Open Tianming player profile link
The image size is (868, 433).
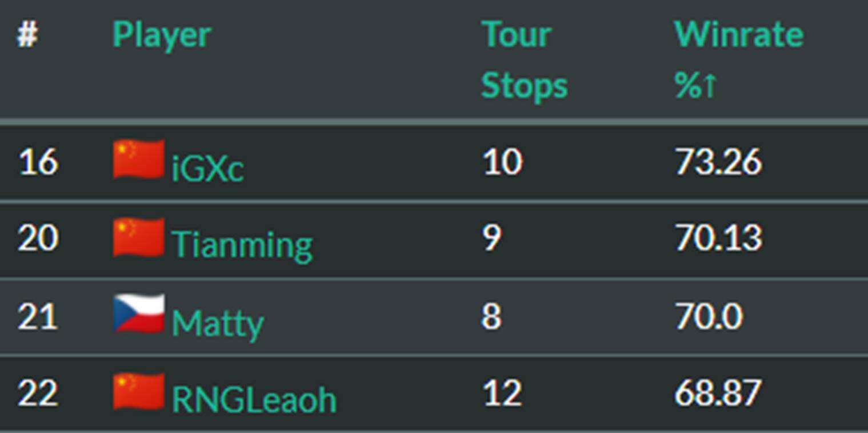point(242,245)
